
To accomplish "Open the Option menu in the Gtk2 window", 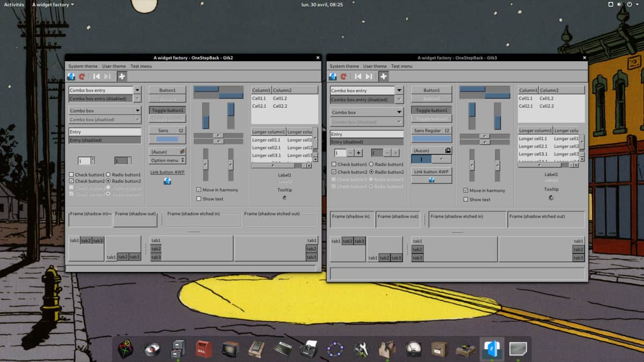I will tap(168, 160).
